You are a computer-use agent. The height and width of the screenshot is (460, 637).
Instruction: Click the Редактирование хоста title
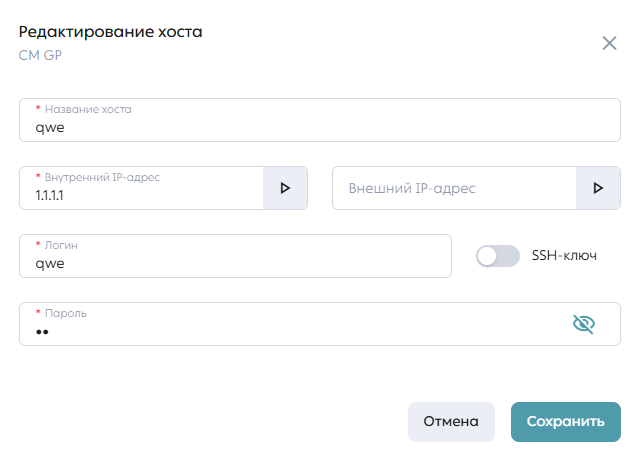click(x=110, y=32)
